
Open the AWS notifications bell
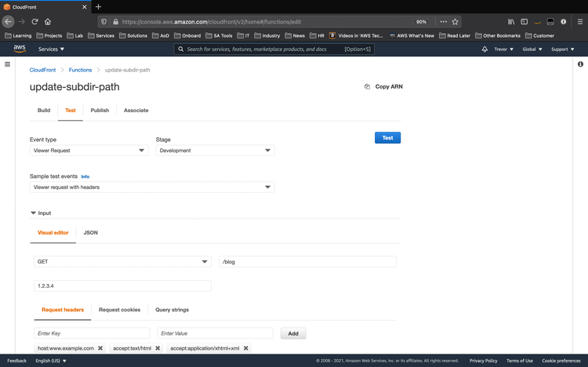(x=485, y=49)
